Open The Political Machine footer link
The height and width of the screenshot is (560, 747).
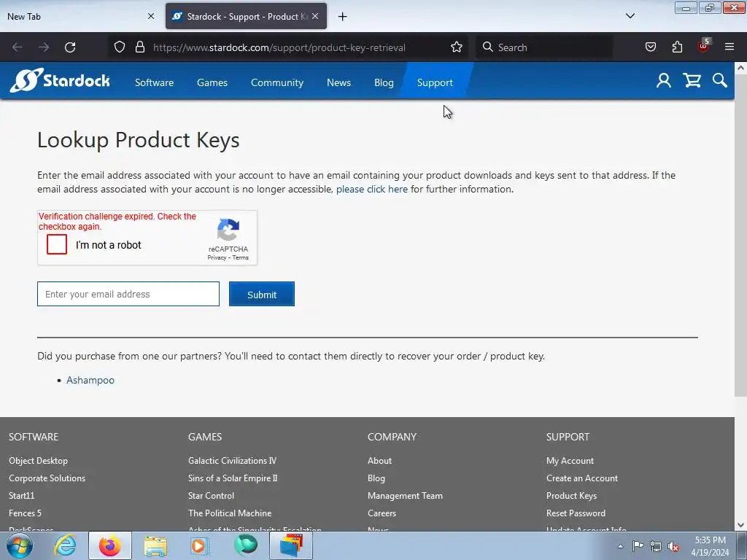[230, 513]
